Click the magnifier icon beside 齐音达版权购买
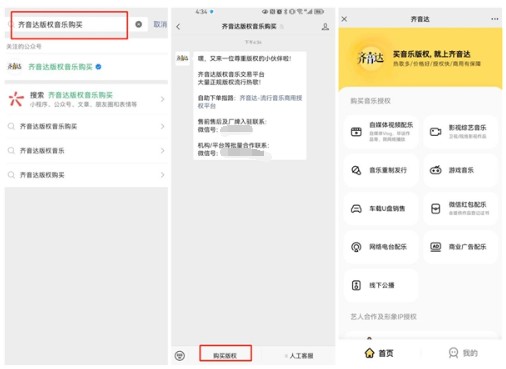This screenshot has height=369, width=506. [x=11, y=175]
